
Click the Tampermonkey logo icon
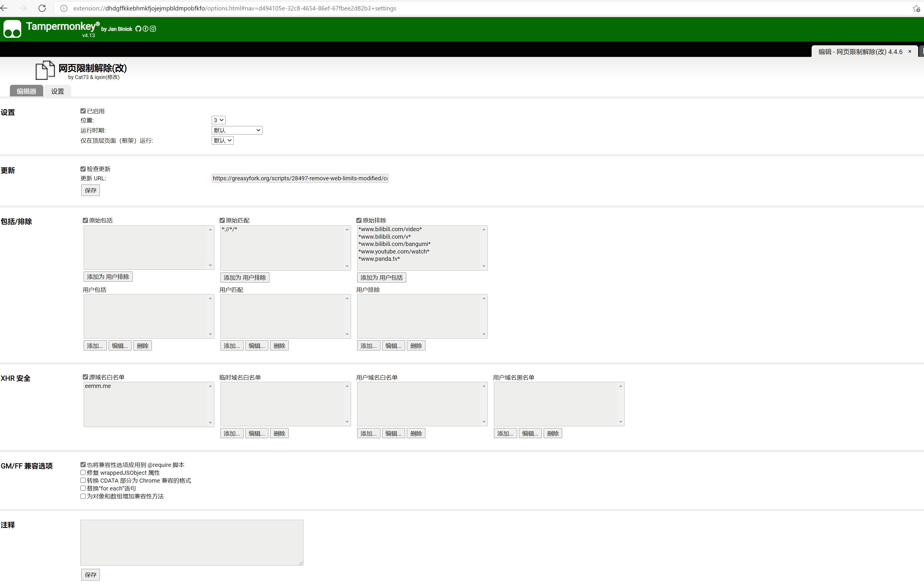pos(12,29)
